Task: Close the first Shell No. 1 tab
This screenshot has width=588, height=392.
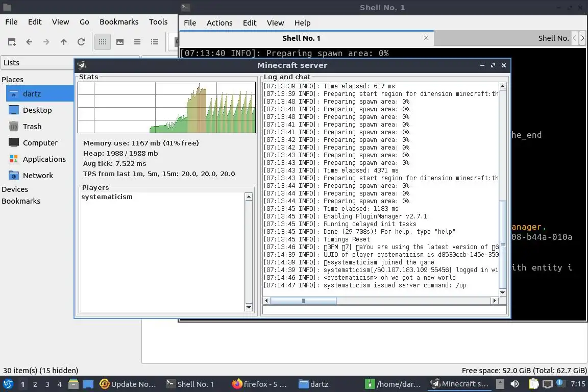Action: point(426,38)
